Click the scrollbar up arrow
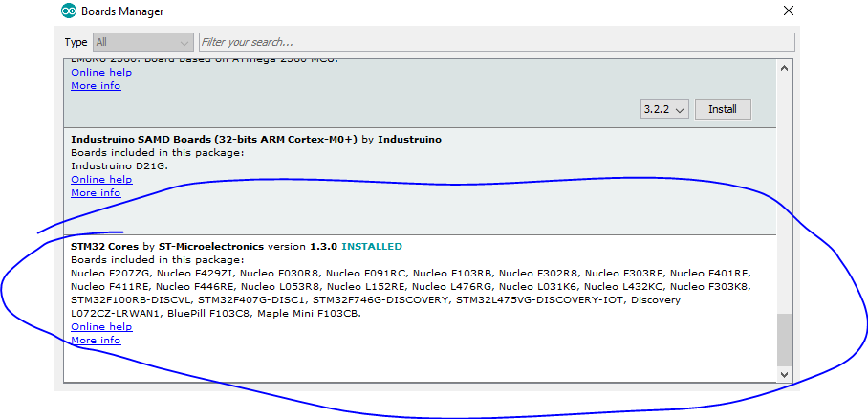Image resolution: width=868 pixels, height=419 pixels. 784,68
